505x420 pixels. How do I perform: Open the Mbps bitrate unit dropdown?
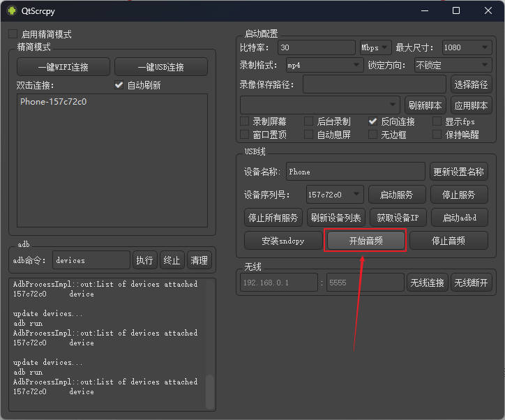click(375, 48)
